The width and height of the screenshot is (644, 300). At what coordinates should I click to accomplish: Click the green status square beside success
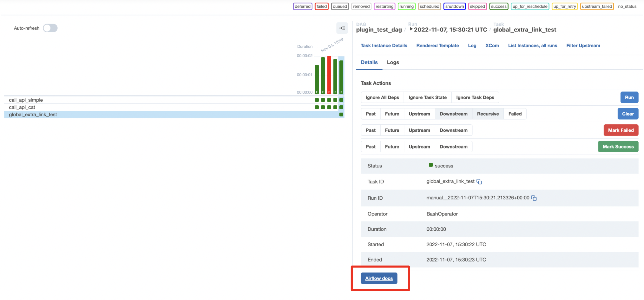(431, 165)
